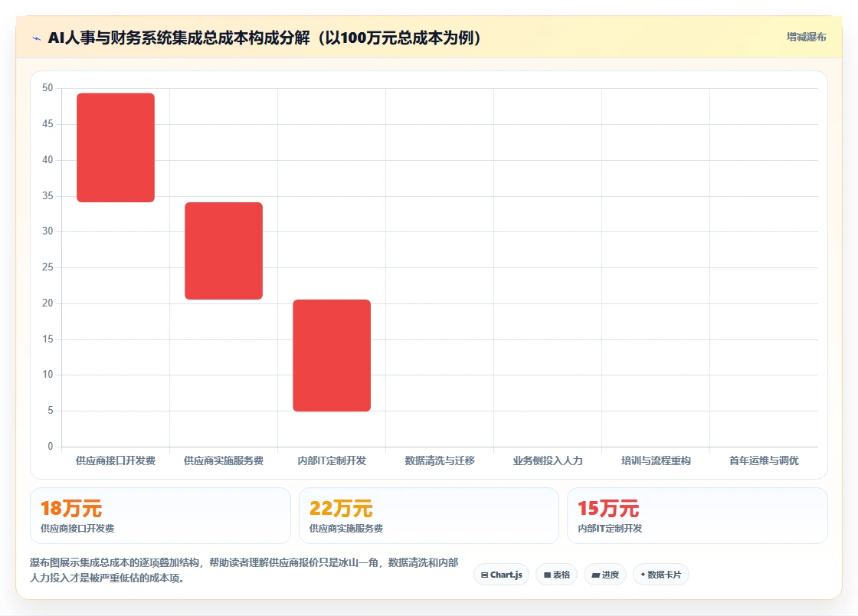Click the x-axis label 培训与流程重构
Viewport: 858px width, 616px height.
coord(656,460)
